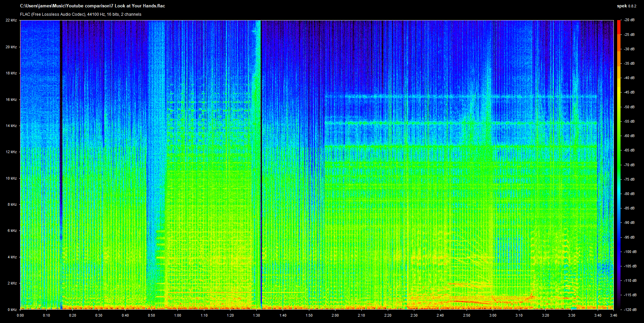Click the -60 dB scale label
This screenshot has width=644, height=323.
click(629, 136)
